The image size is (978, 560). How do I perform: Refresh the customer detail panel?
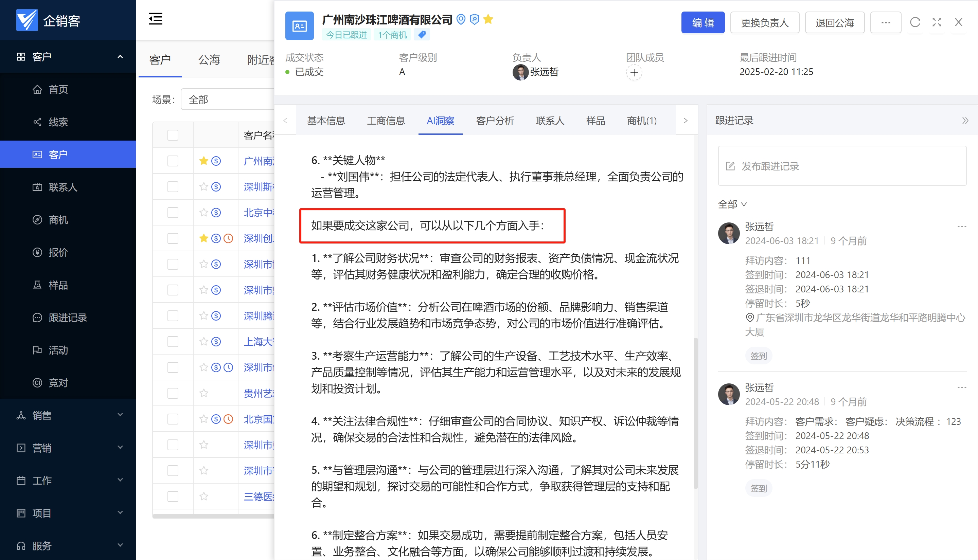tap(915, 22)
